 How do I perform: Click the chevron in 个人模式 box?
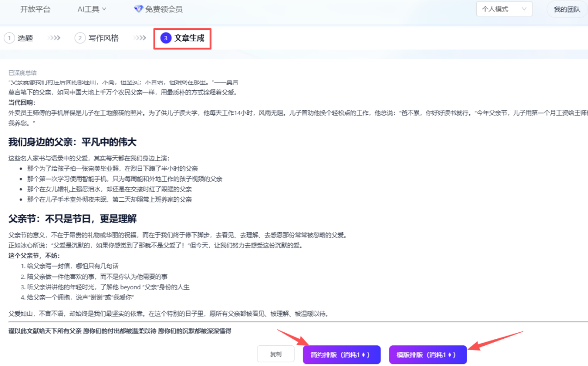[x=524, y=9]
